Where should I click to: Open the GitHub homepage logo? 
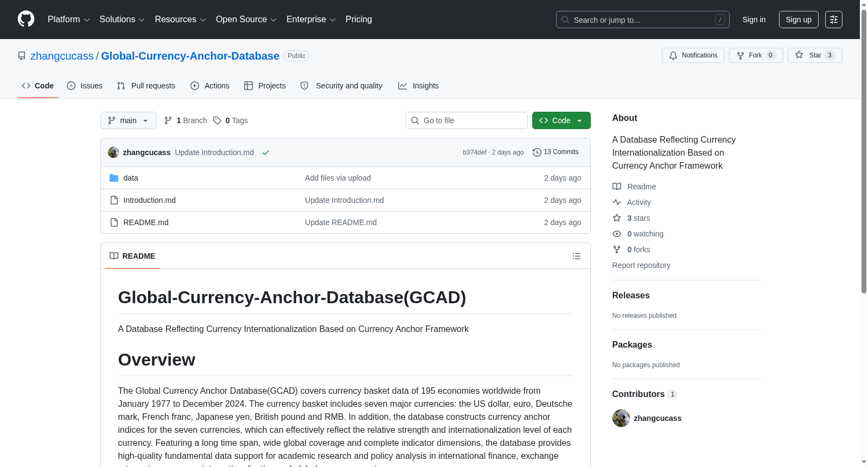click(26, 20)
